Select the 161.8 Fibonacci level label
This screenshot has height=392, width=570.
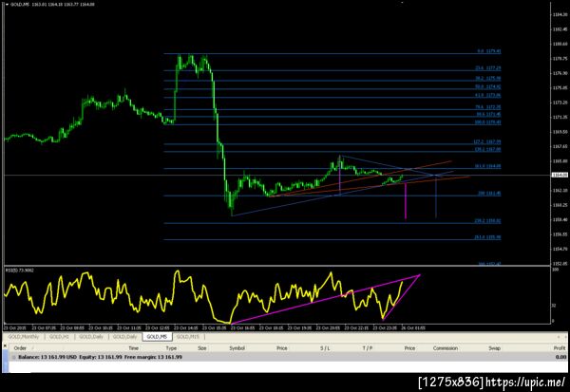tap(487, 166)
